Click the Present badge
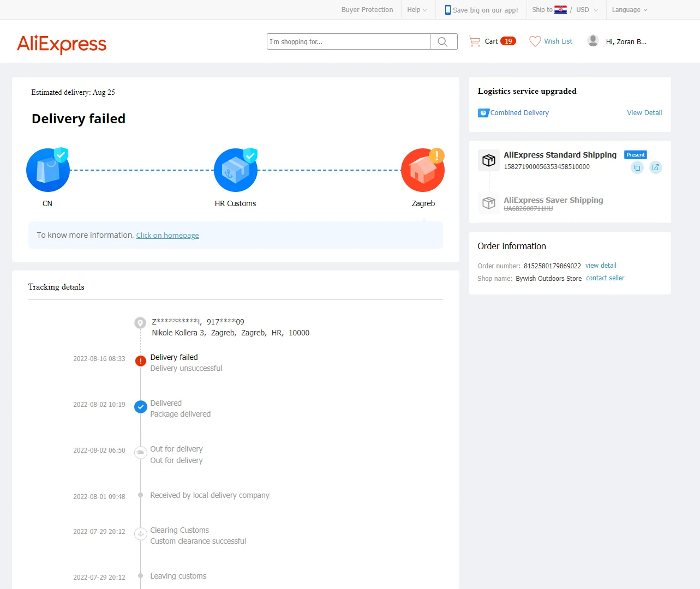 pos(636,155)
